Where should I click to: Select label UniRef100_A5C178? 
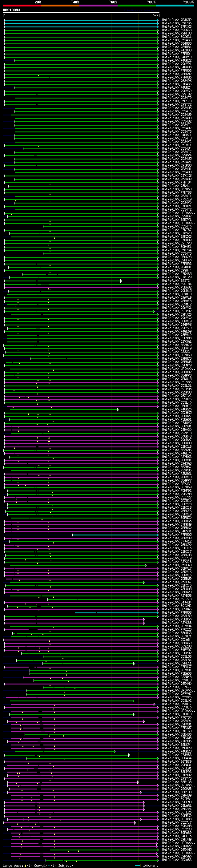click(177, 101)
